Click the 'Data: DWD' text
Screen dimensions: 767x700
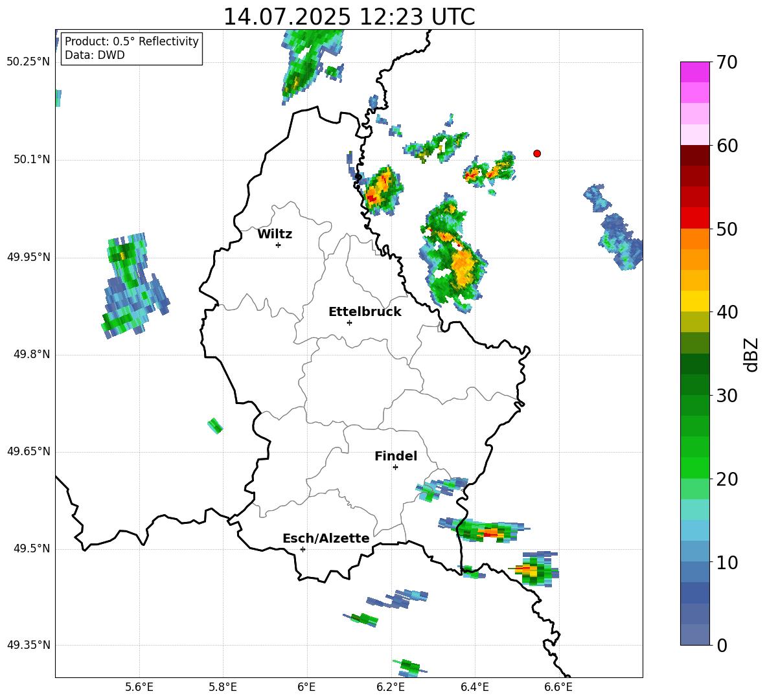point(95,55)
